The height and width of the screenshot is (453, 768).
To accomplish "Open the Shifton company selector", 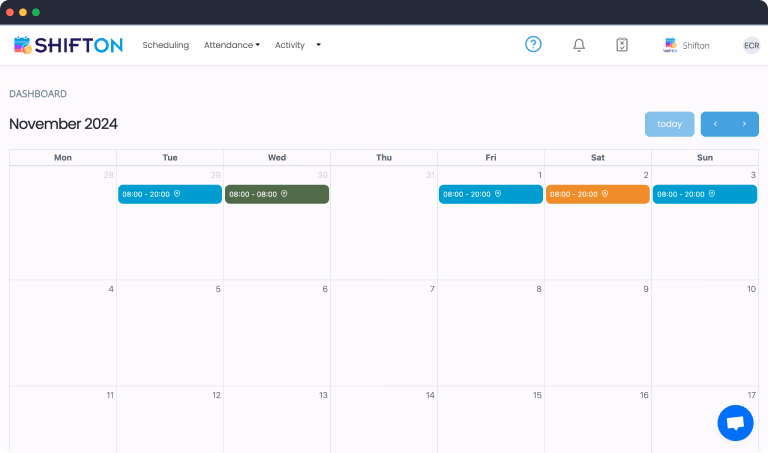I will 686,45.
